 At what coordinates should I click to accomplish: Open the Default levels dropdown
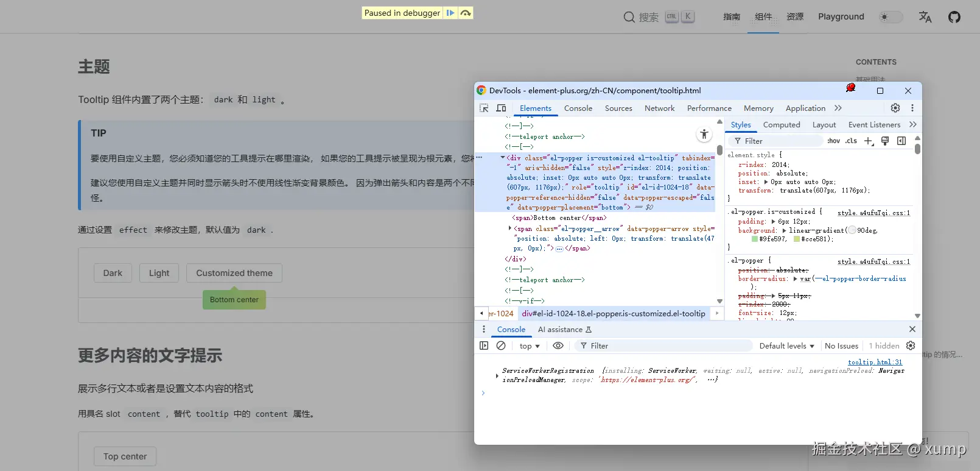[x=786, y=345]
